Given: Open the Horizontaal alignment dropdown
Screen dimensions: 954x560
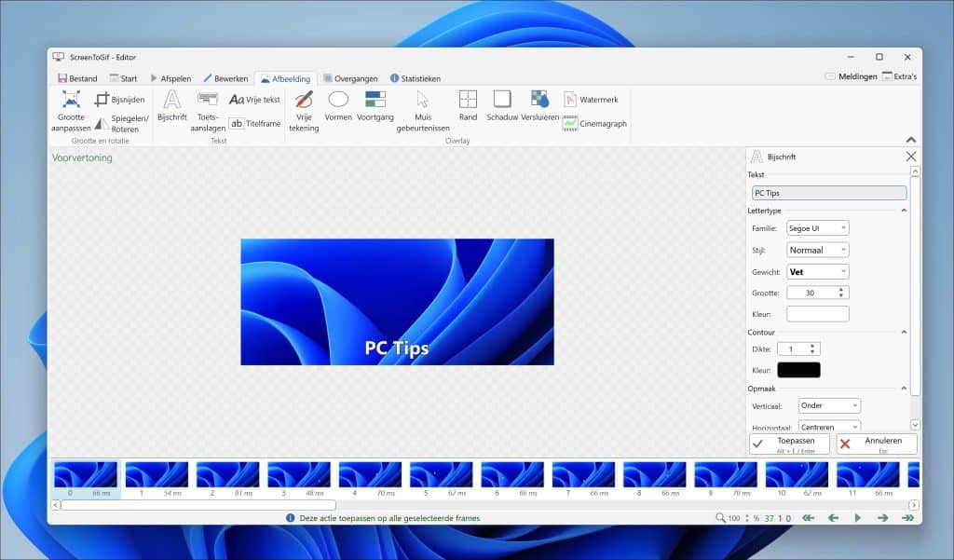Looking at the screenshot, I should pyautogui.click(x=828, y=426).
